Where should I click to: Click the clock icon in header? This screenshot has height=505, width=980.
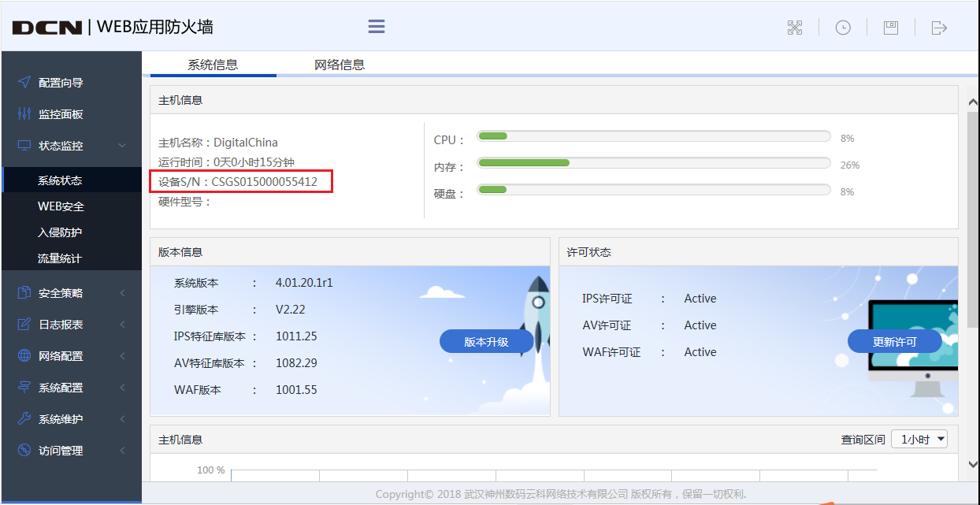pyautogui.click(x=843, y=28)
